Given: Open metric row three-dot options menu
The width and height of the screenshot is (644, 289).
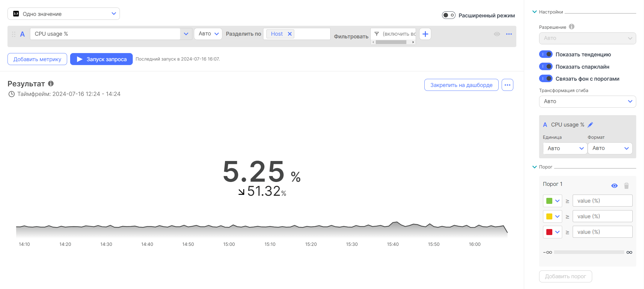Looking at the screenshot, I should point(509,34).
